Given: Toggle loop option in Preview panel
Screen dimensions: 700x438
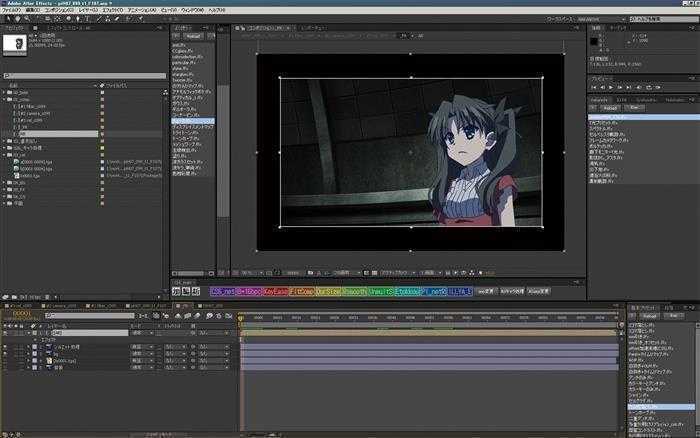Looking at the screenshot, I should [x=649, y=88].
